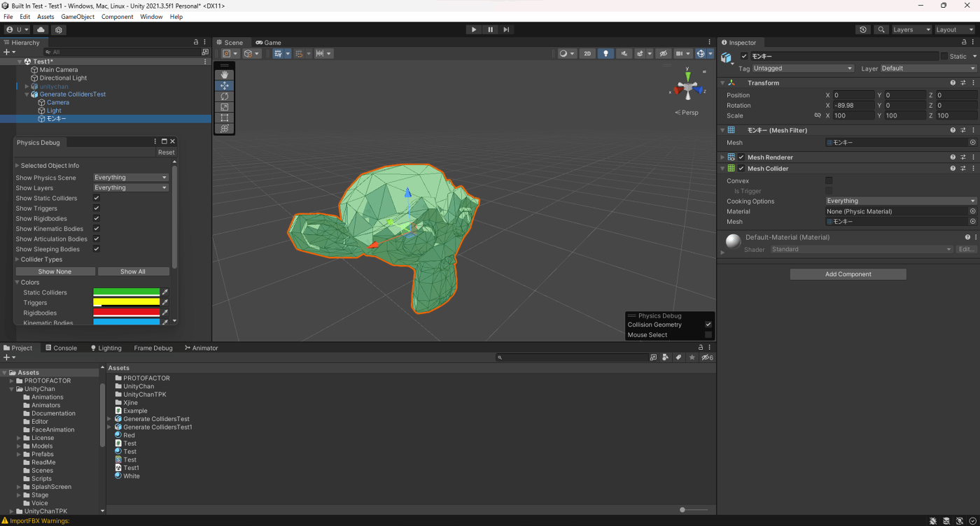The height and width of the screenshot is (526, 980).
Task: Open the global Search magnifier icon
Action: pos(881,30)
